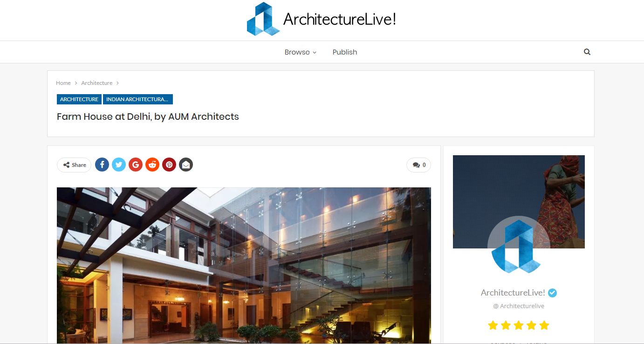The width and height of the screenshot is (644, 344).
Task: Share the article by email icon
Action: click(186, 165)
